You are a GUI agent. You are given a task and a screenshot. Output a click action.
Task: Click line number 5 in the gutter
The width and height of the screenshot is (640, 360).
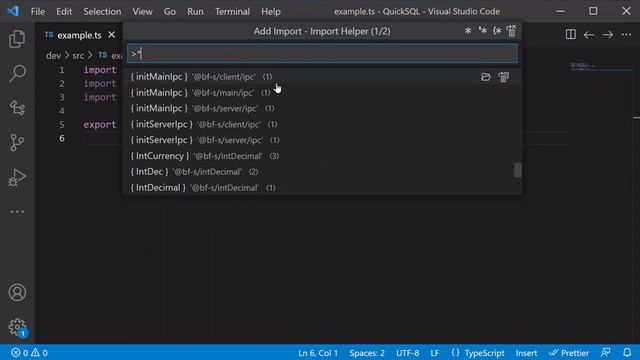62,124
